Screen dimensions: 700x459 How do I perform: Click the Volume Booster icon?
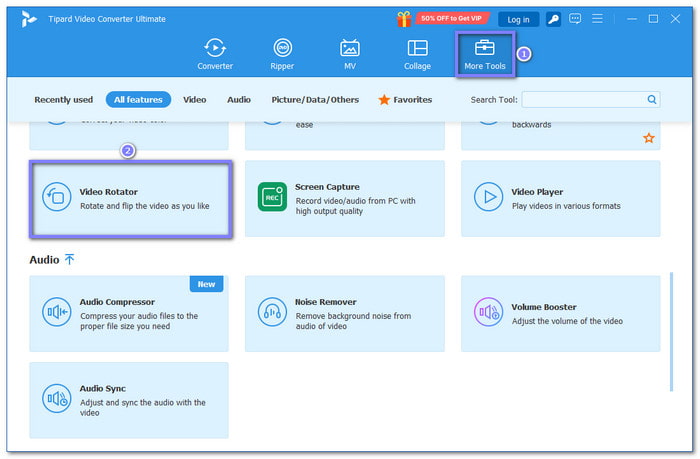coord(488,312)
